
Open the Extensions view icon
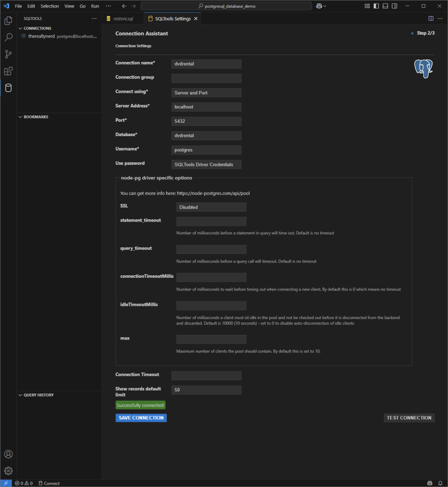8,71
